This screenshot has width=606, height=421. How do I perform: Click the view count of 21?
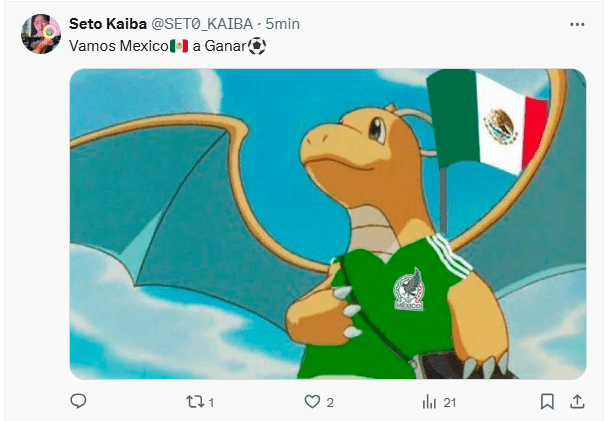[x=449, y=403]
